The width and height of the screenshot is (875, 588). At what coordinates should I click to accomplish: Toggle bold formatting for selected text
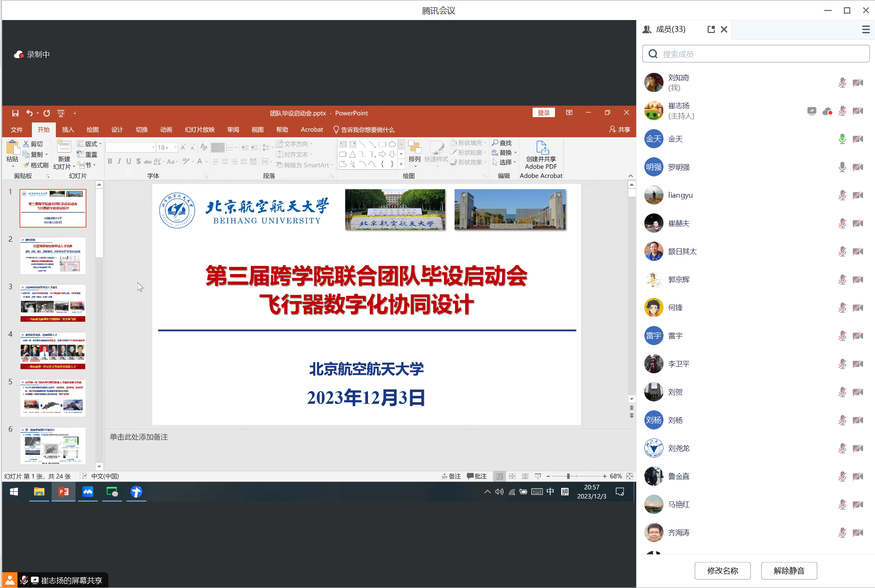(x=110, y=161)
